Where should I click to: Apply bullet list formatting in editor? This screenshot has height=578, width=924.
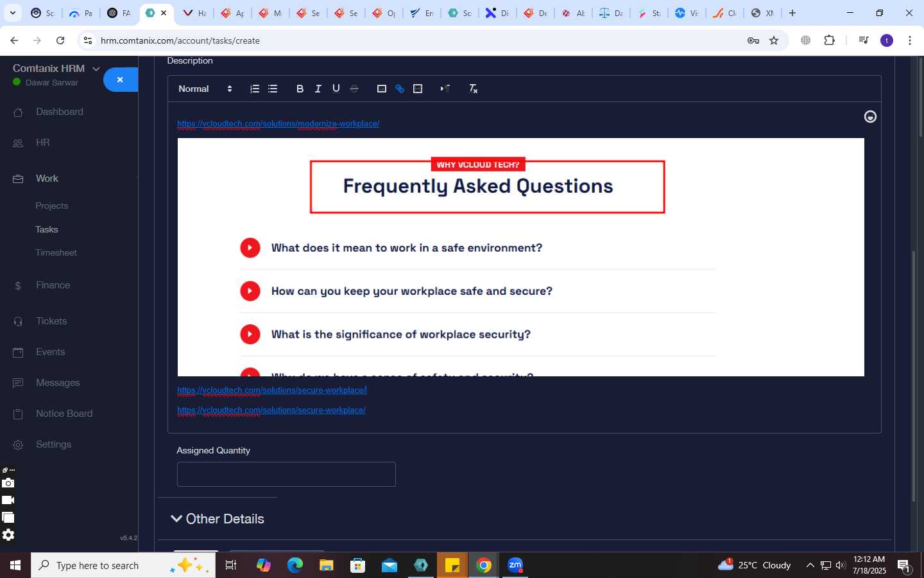(273, 89)
